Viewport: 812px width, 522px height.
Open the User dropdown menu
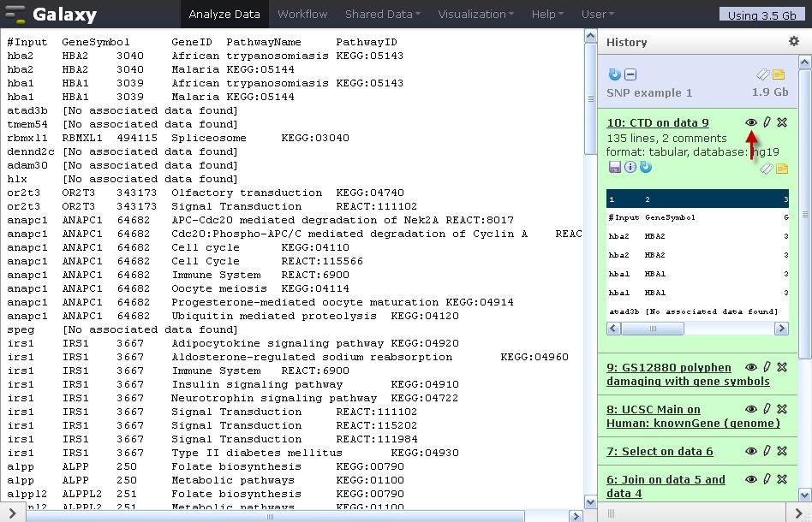click(597, 14)
